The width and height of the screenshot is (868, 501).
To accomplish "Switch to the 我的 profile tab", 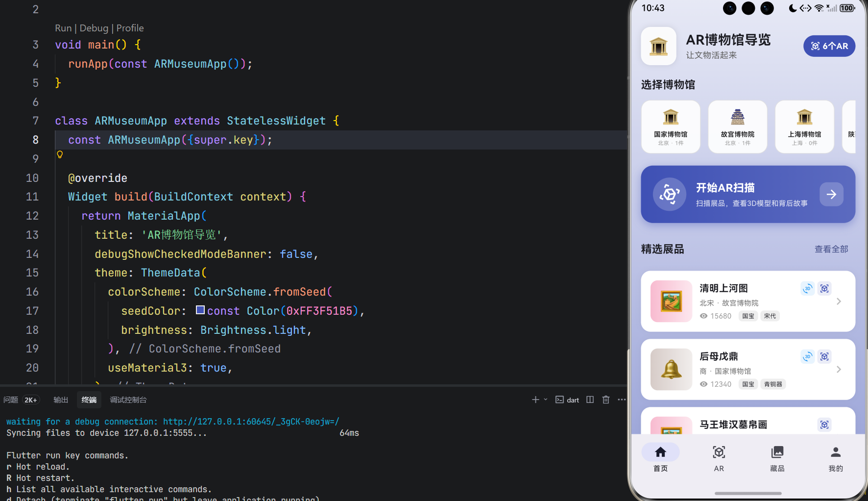I will tap(836, 458).
